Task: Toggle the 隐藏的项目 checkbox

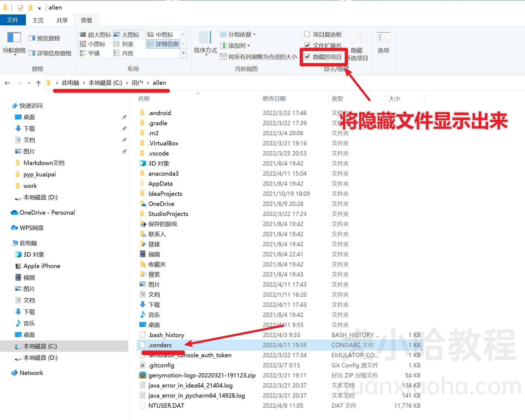Action: [x=308, y=56]
